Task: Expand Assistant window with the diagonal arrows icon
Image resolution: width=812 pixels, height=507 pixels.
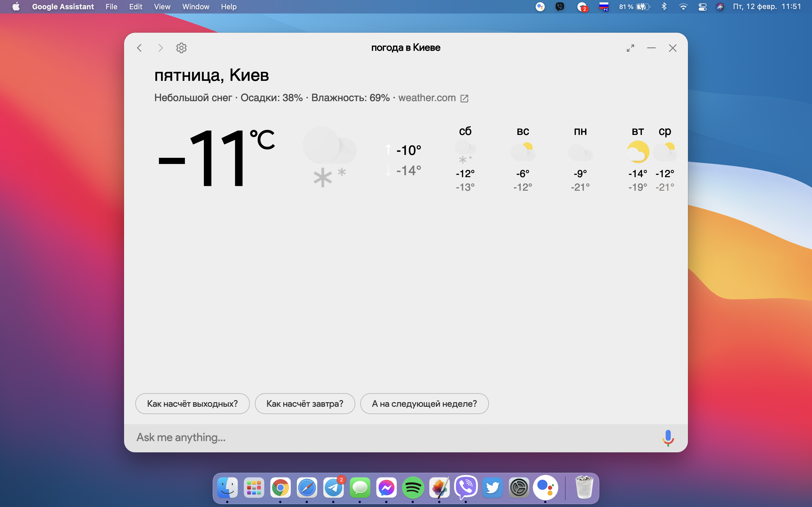Action: click(630, 48)
